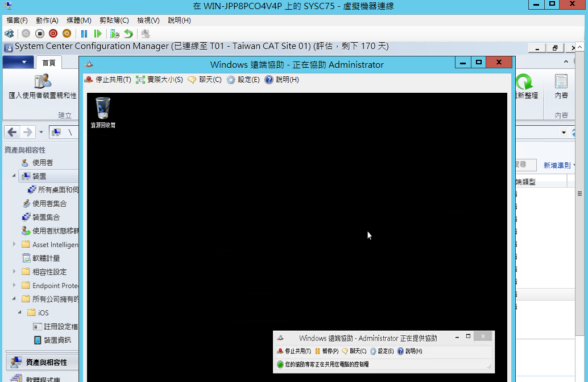Save VM state with the orange power icon
This screenshot has height=382, width=588.
[67, 34]
